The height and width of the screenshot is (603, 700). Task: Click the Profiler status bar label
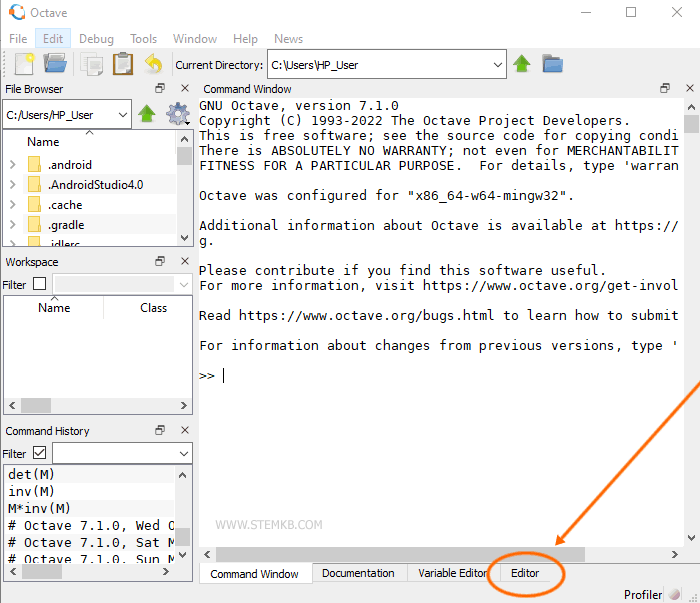click(643, 594)
